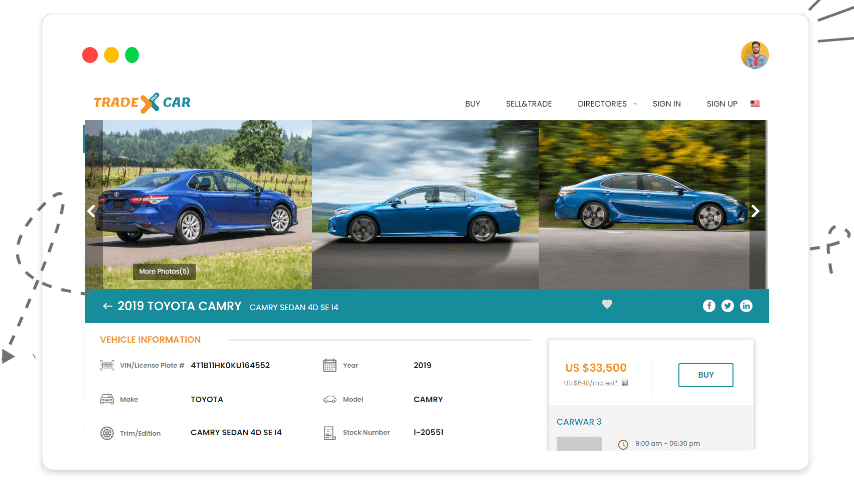Toggle the favorite heart icon
Viewport: 854px width, 483px height.
[x=607, y=305]
